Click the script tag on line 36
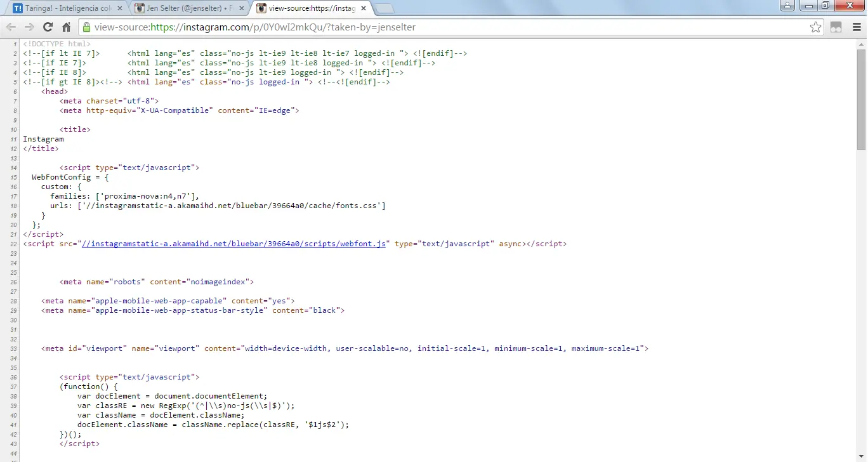The image size is (868, 462). 129,377
